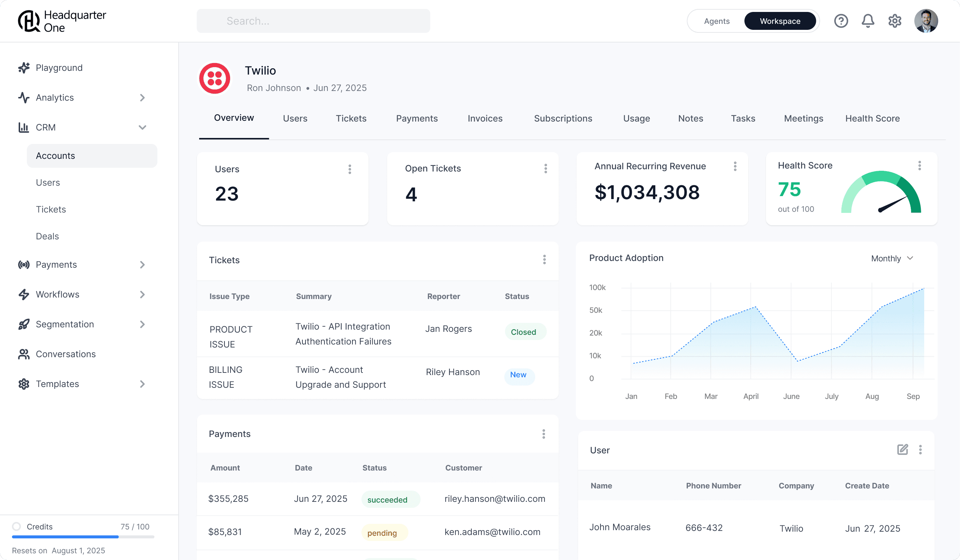Open Health Score card options menu

(919, 165)
